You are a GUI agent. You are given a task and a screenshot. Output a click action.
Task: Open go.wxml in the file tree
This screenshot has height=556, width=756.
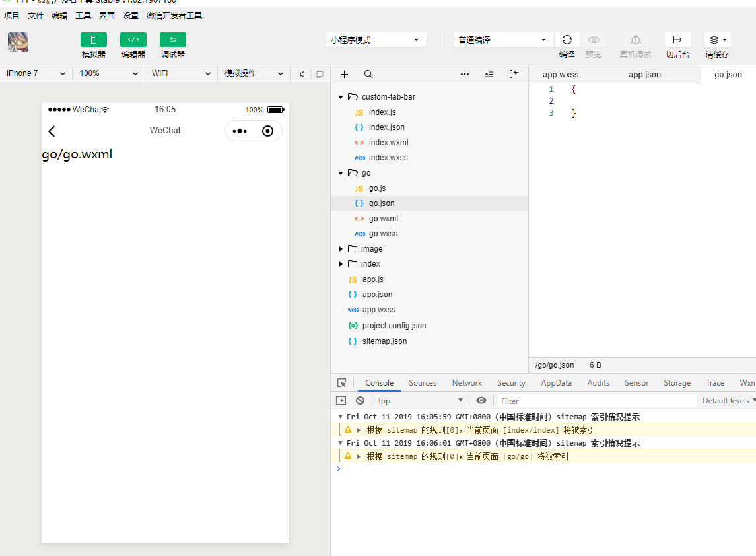383,219
